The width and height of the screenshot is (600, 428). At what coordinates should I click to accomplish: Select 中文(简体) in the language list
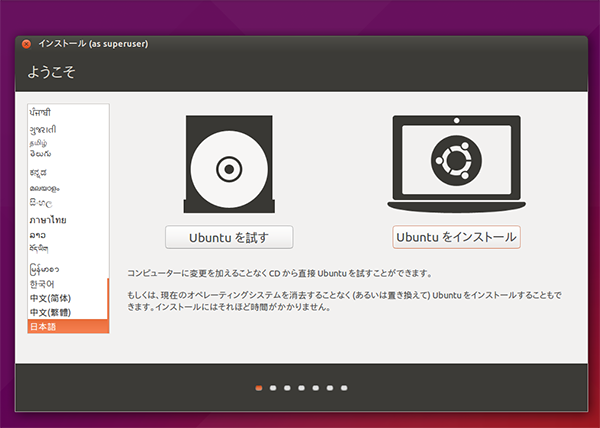coord(67,298)
